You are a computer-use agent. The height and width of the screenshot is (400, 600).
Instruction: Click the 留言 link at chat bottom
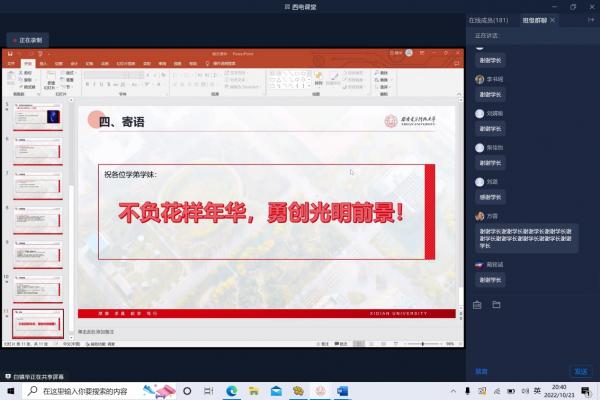pos(481,370)
